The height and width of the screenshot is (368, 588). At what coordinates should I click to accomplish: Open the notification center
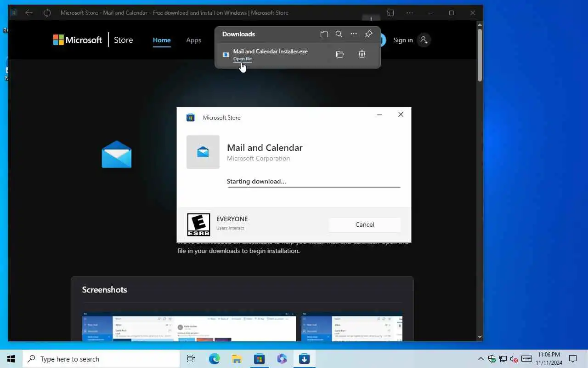tap(573, 359)
